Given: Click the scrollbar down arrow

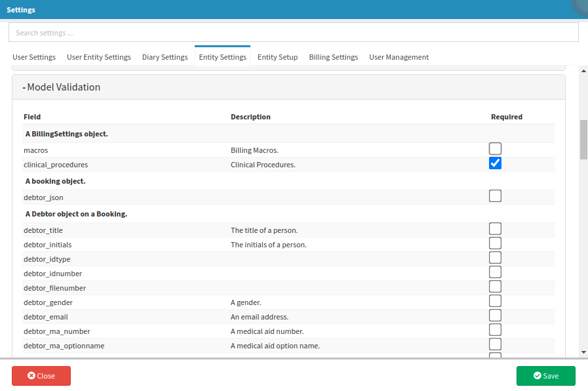Looking at the screenshot, I should (583, 352).
